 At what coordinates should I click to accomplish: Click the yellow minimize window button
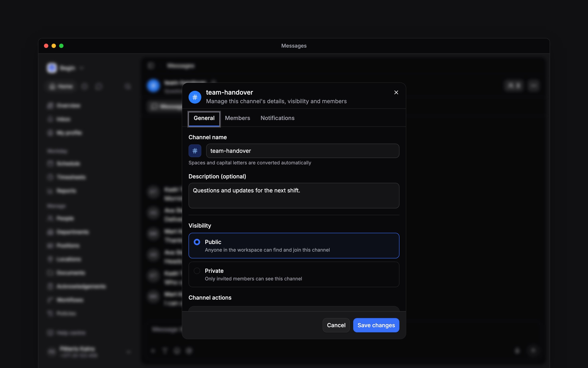pyautogui.click(x=54, y=46)
